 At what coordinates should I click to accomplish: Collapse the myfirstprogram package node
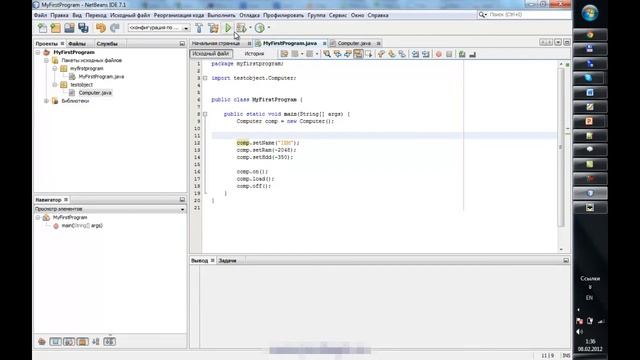tap(55, 69)
